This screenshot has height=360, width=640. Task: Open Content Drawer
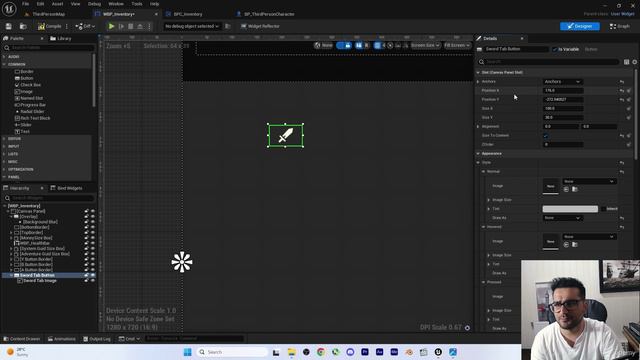click(21, 339)
